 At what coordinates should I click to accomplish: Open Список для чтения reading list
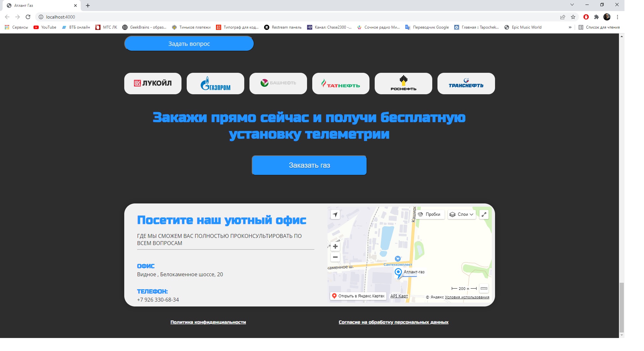click(x=599, y=27)
